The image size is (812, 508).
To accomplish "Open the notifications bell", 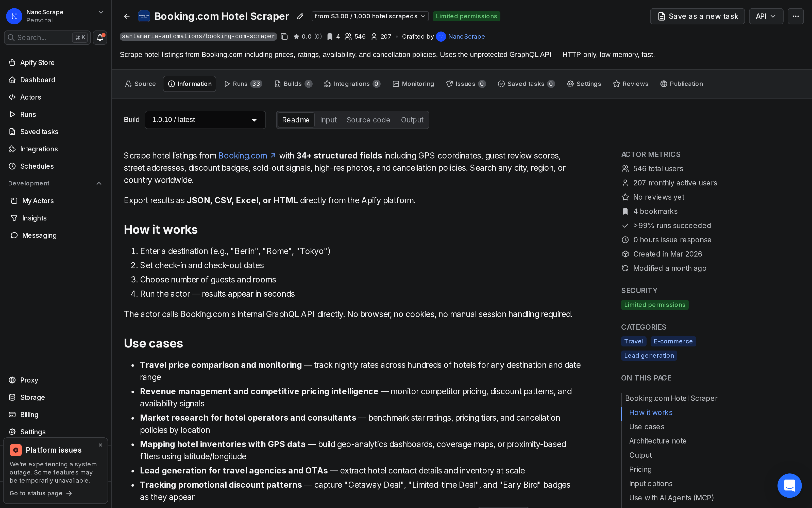I will tap(100, 37).
